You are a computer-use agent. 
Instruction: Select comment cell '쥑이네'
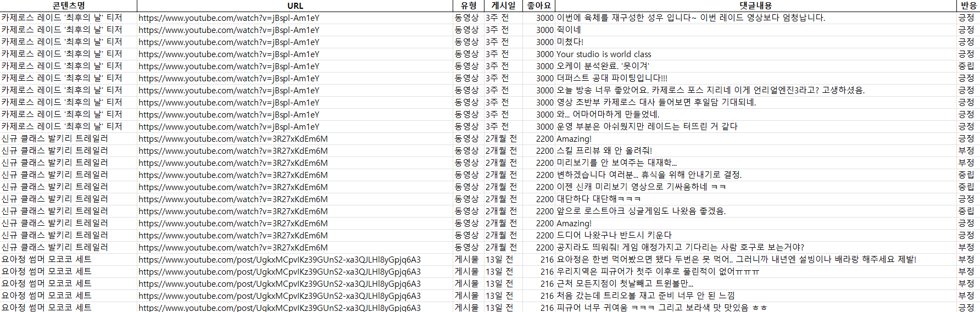(569, 30)
